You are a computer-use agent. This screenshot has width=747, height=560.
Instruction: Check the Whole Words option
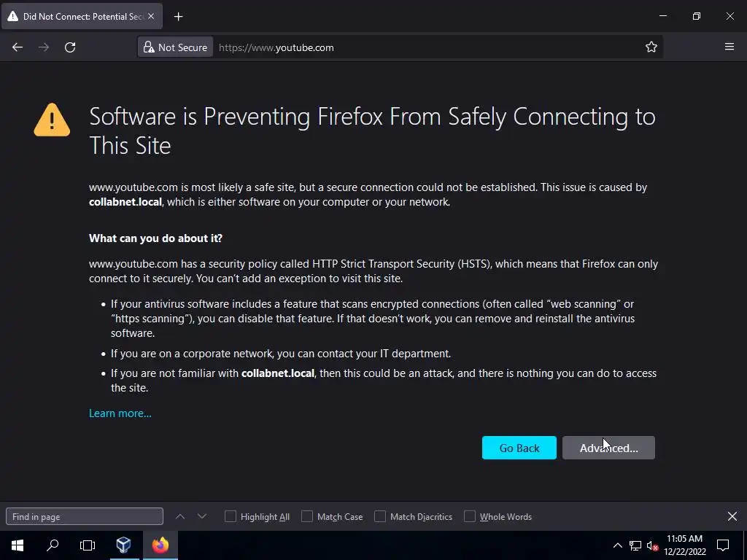coord(470,516)
